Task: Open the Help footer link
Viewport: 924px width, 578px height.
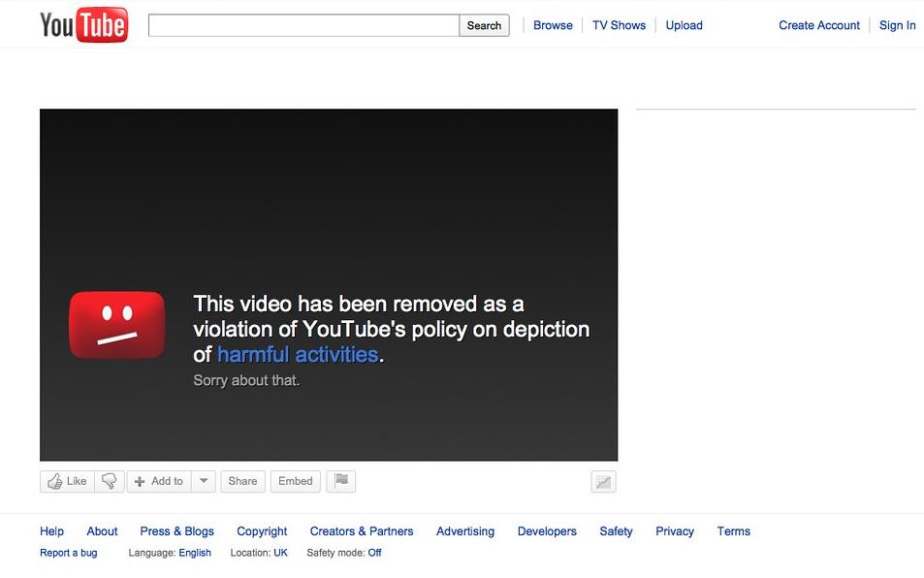Action: pyautogui.click(x=51, y=530)
